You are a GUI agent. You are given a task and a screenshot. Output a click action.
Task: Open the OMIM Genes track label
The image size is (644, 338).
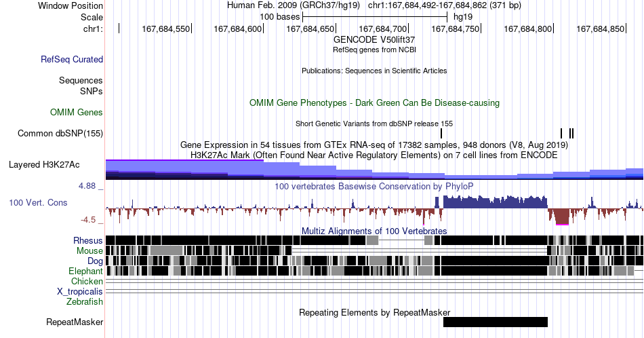click(77, 112)
